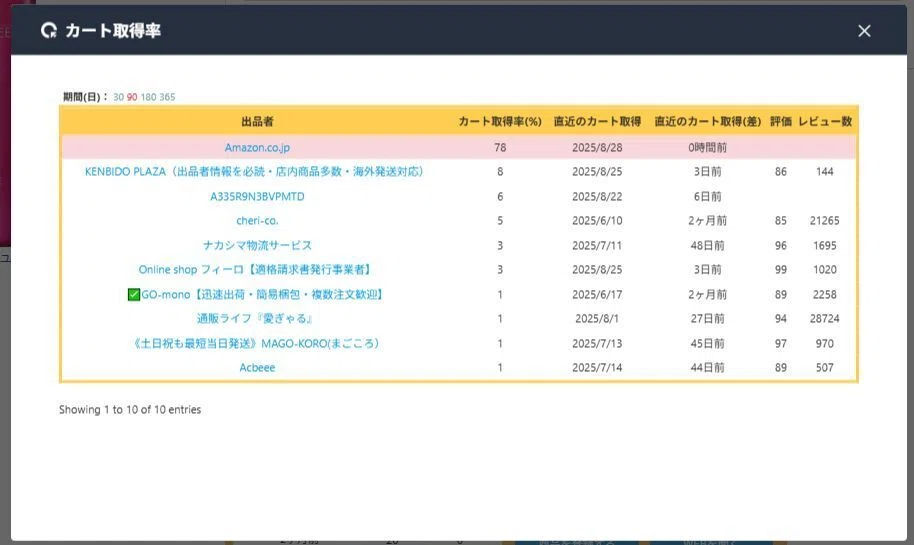Sort by レビュー数 column header
The height and width of the screenshot is (545, 914).
825,121
